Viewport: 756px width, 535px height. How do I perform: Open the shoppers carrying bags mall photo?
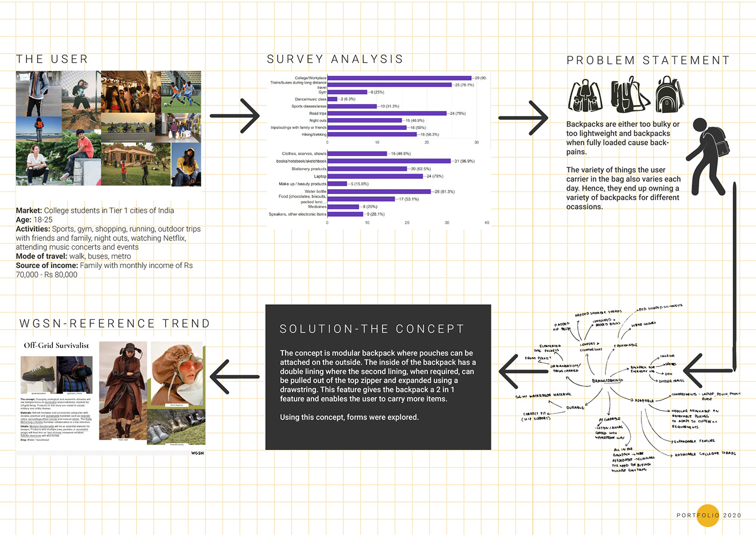point(178,128)
